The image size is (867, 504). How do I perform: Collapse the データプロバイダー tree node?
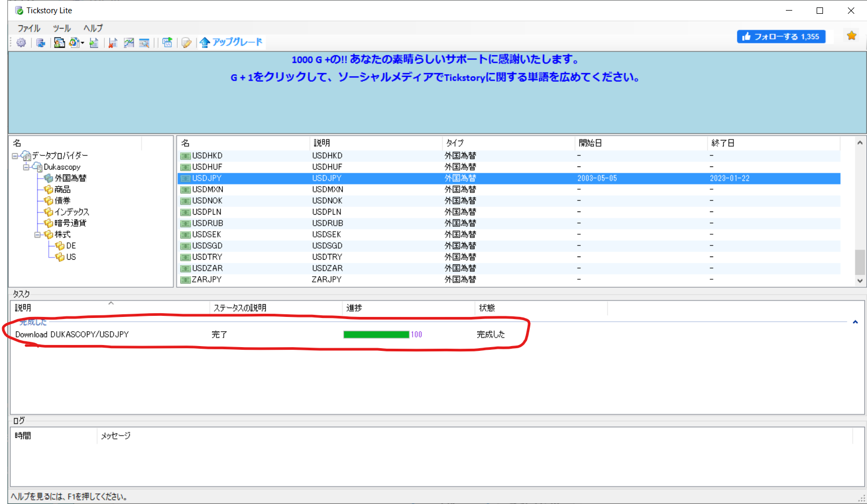pyautogui.click(x=15, y=156)
